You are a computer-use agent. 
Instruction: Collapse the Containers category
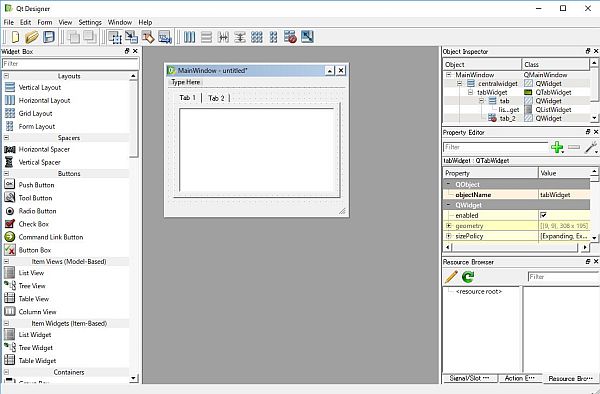pyautogui.click(x=7, y=372)
